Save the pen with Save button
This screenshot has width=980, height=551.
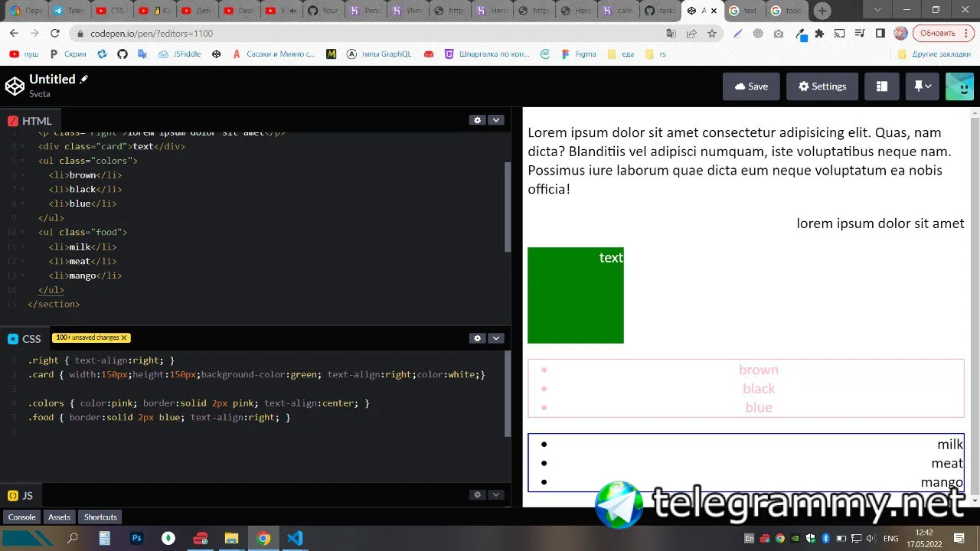pos(751,86)
